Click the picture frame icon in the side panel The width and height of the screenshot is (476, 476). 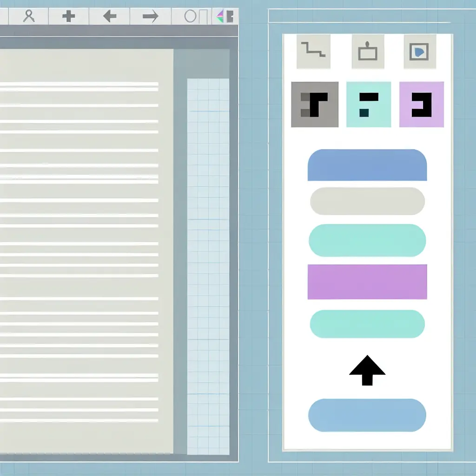tap(367, 51)
